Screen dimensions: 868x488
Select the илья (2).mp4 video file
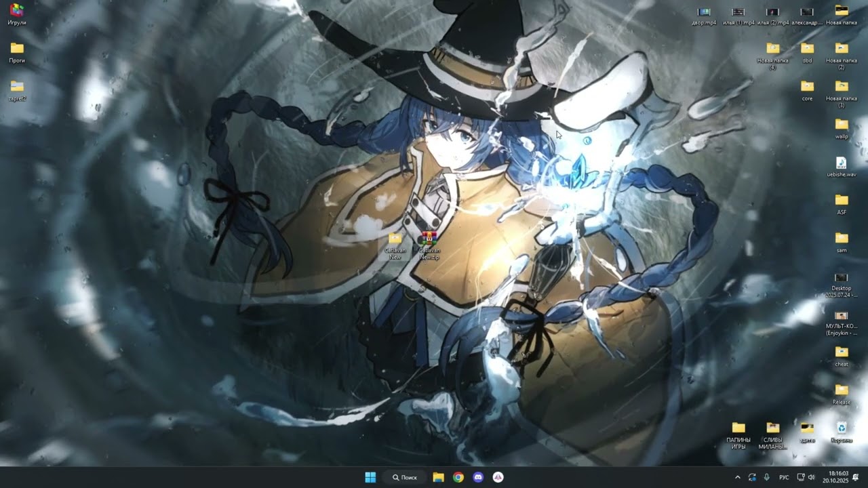click(x=772, y=16)
